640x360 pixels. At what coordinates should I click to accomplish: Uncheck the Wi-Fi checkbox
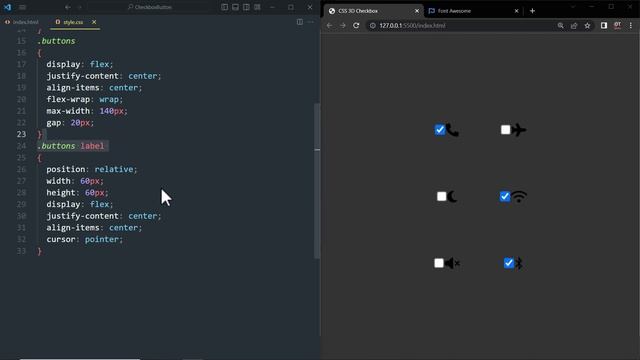click(505, 196)
